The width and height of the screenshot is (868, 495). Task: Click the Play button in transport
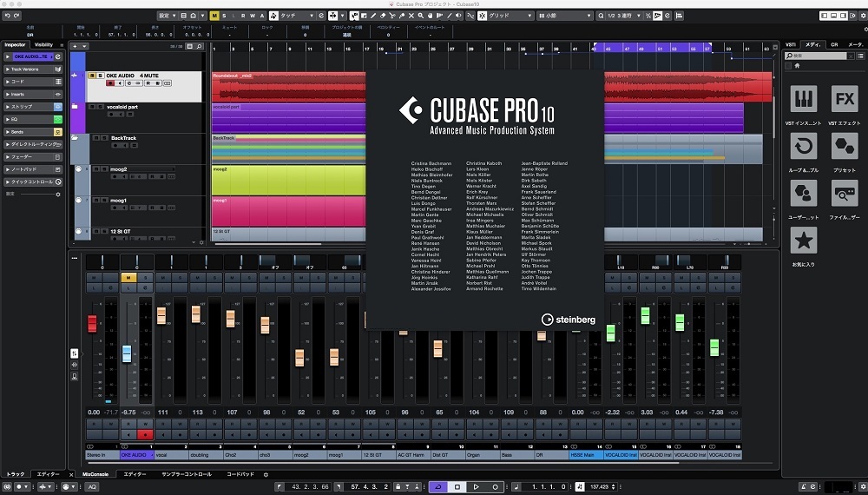coord(476,486)
